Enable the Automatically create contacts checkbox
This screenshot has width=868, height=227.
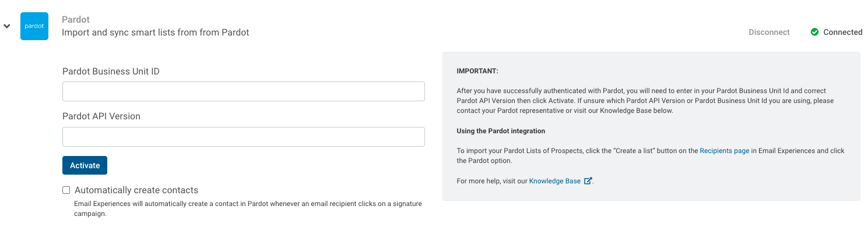(x=66, y=190)
